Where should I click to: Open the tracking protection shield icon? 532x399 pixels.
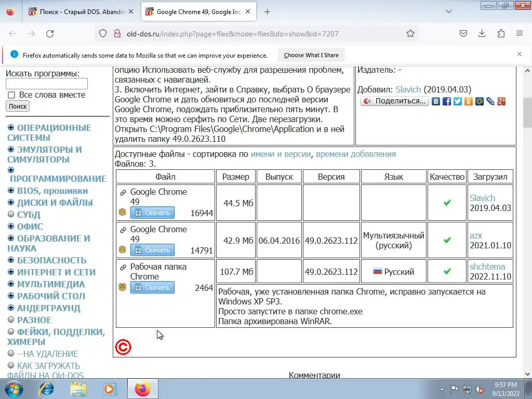(x=103, y=34)
